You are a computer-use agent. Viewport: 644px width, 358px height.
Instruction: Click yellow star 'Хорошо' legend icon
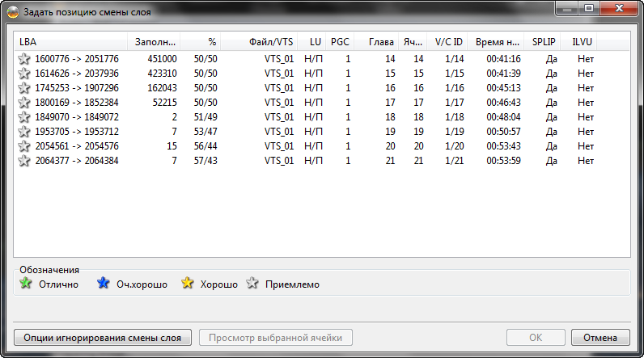tap(188, 284)
